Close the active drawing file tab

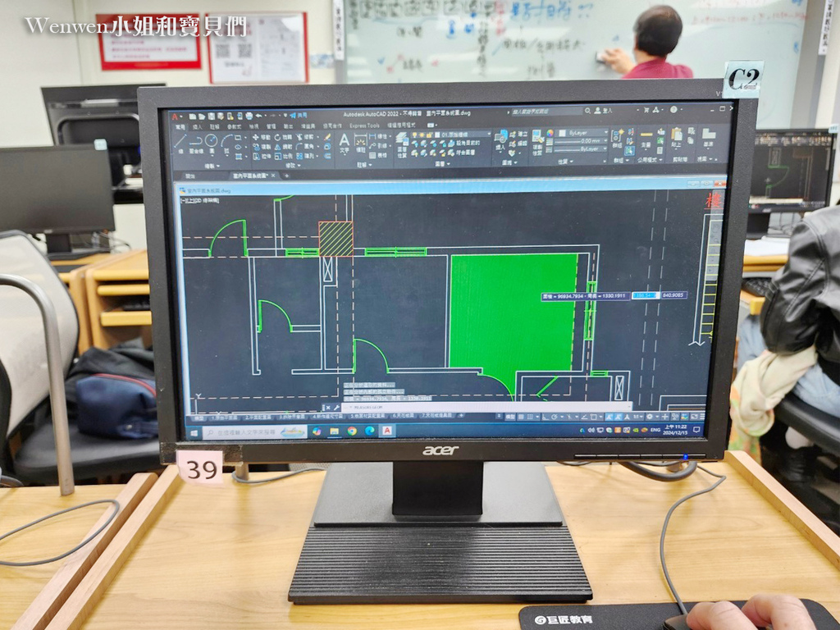[x=273, y=176]
